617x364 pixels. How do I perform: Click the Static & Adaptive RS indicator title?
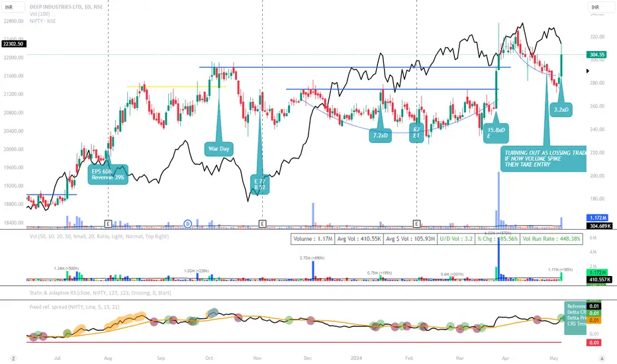pos(101,293)
